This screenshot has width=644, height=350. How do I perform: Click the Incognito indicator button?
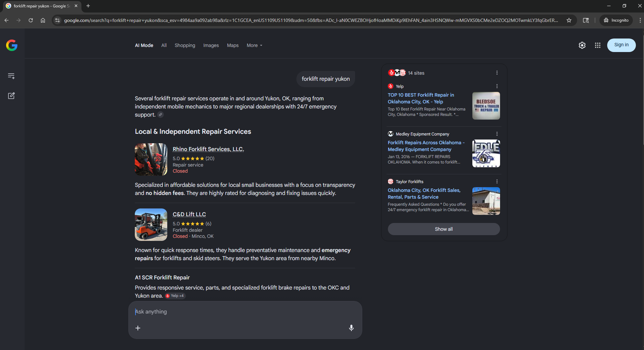[616, 20]
